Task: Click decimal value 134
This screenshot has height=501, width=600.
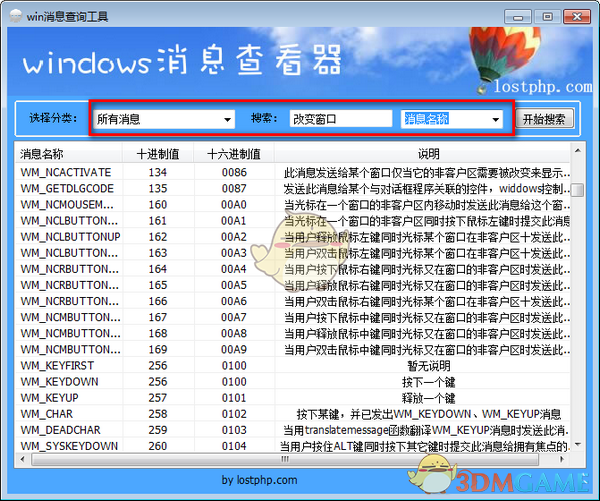Action: click(x=158, y=172)
